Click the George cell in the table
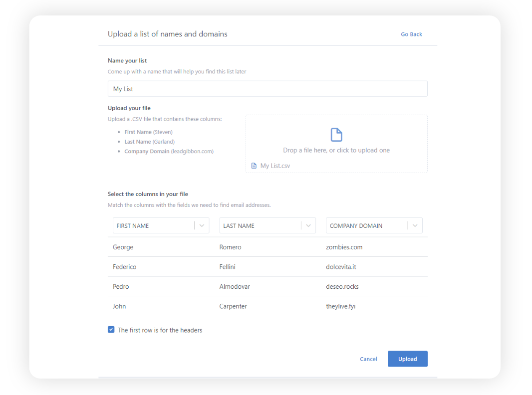This screenshot has width=532, height=395. click(123, 247)
